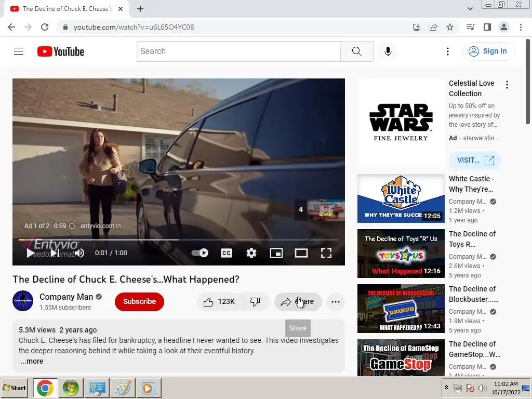Click the upcoming video preview thumbnail in player
This screenshot has width=532, height=399.
[326, 210]
